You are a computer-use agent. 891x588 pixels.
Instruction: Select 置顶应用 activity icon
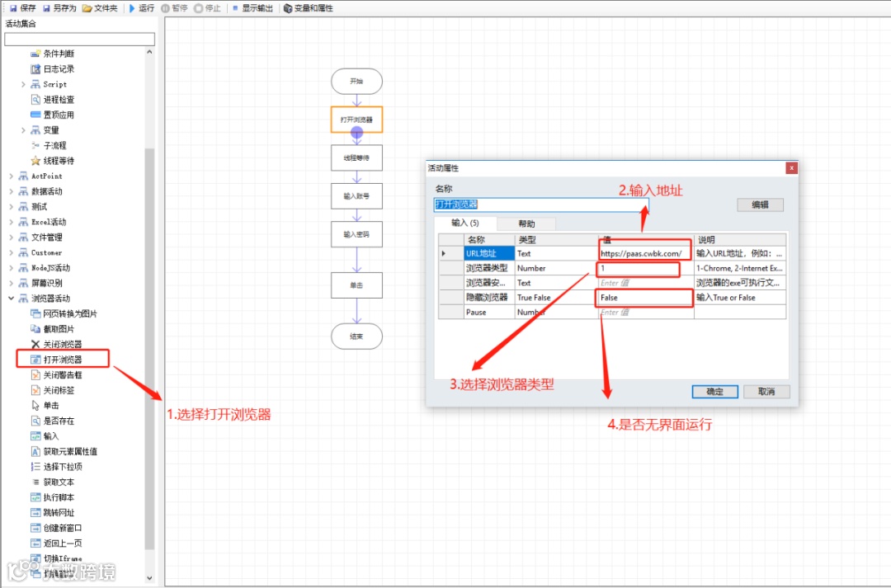(x=35, y=115)
